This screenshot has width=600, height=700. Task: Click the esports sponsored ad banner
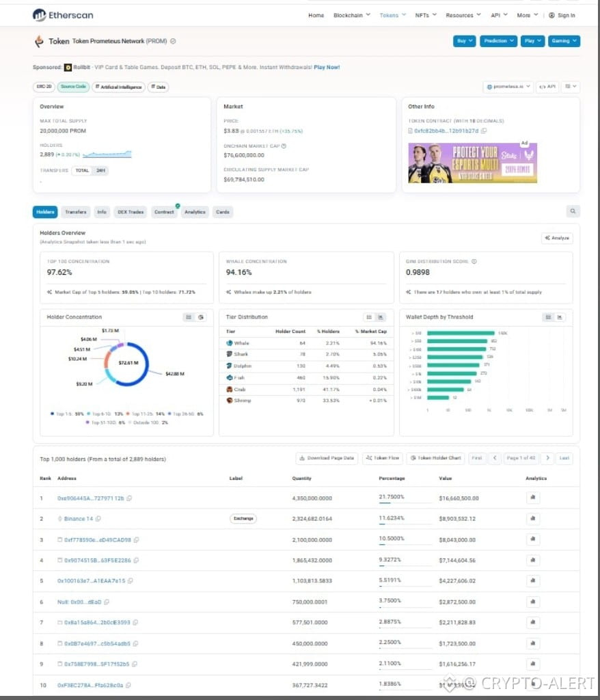473,163
